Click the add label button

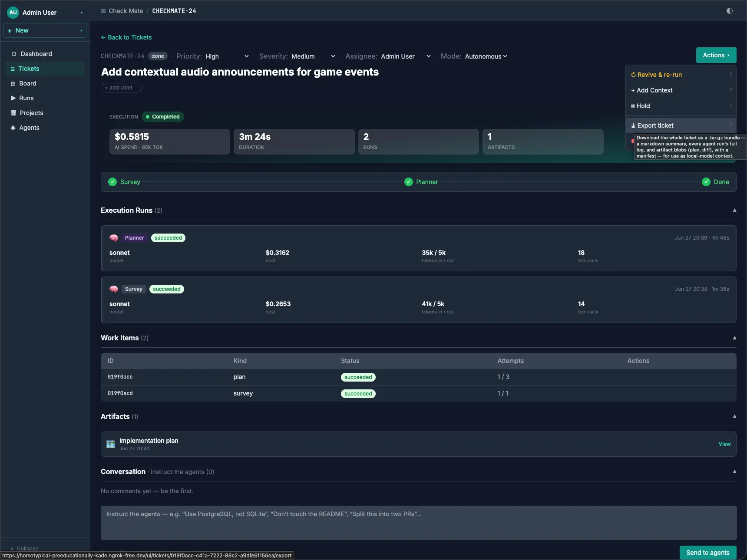click(122, 88)
